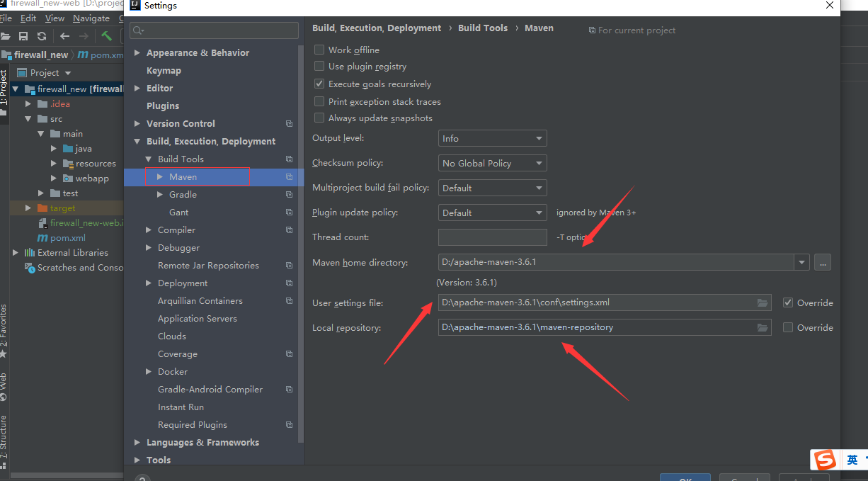Open the View menu in IntelliJ
The width and height of the screenshot is (868, 481).
55,18
